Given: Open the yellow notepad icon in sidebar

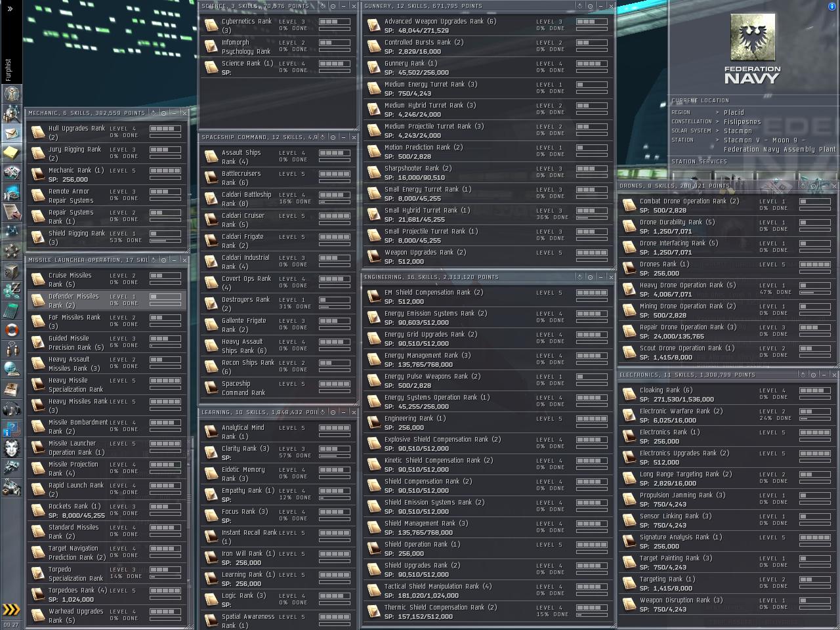Looking at the screenshot, I should point(11,152).
